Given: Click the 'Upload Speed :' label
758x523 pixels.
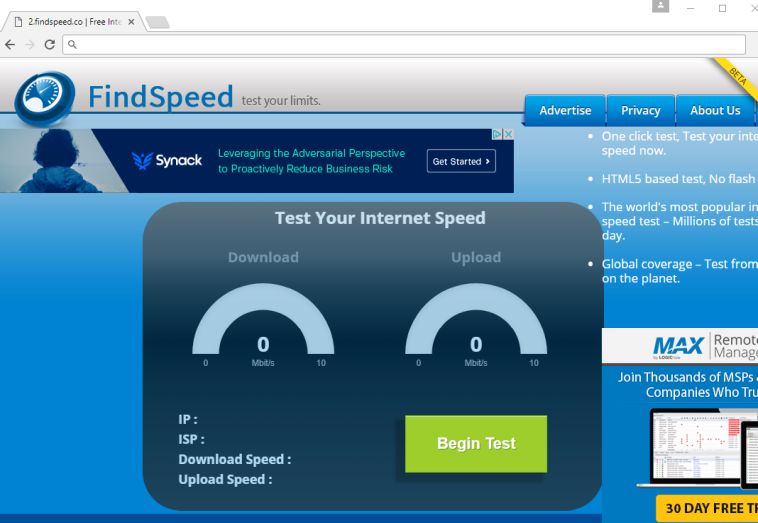Looking at the screenshot, I should click(225, 479).
